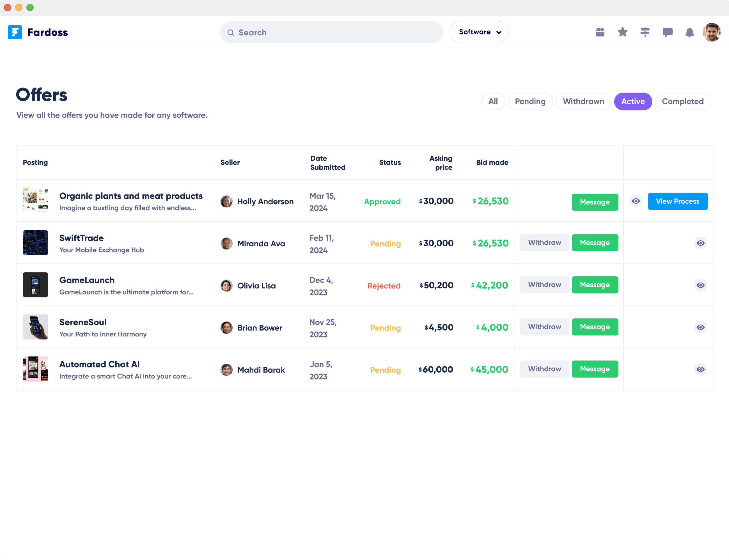
Task: Open the signpost icon in header
Action: click(645, 32)
